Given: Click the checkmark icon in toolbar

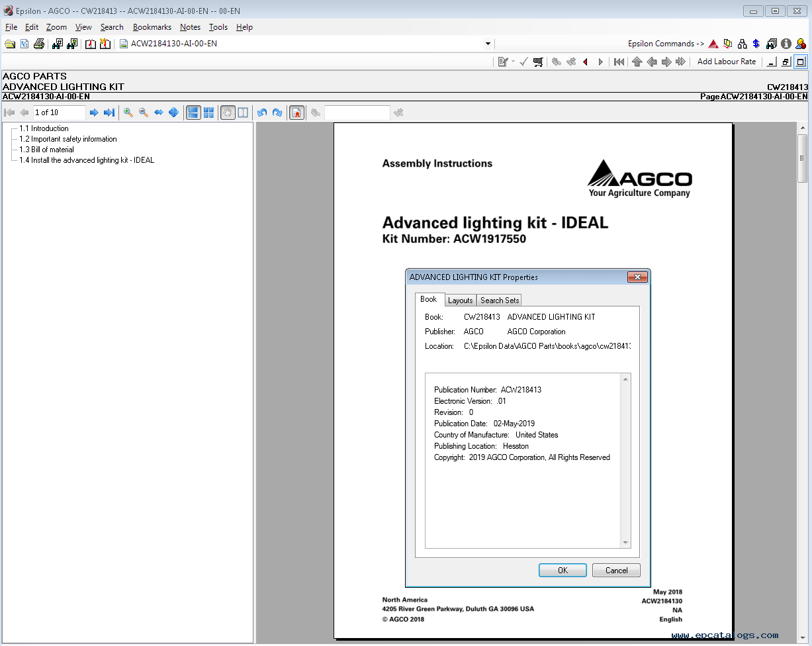Looking at the screenshot, I should coord(523,62).
